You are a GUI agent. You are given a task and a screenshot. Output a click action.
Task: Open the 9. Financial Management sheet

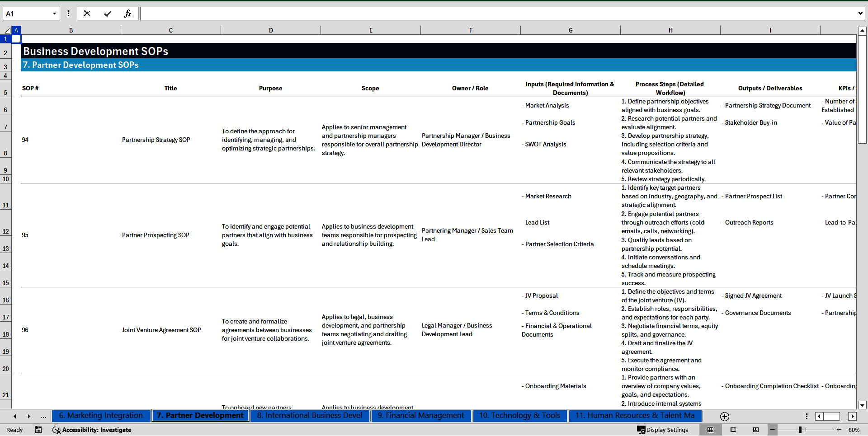pos(421,416)
